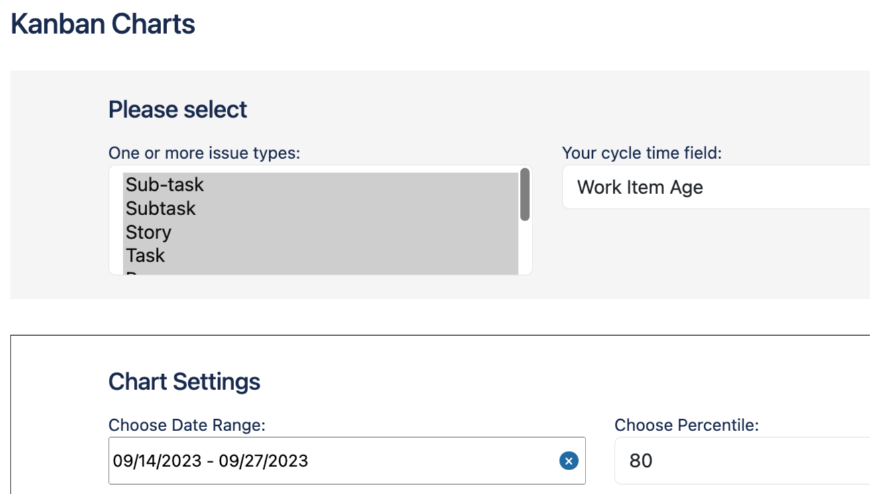870x494 pixels.
Task: Click the "Choose Percentile" label
Action: 687,425
